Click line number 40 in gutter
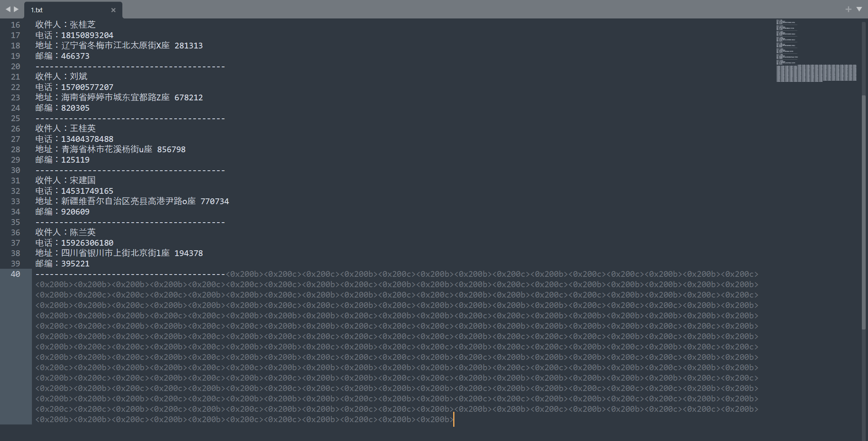This screenshot has height=441, width=868. [15, 274]
